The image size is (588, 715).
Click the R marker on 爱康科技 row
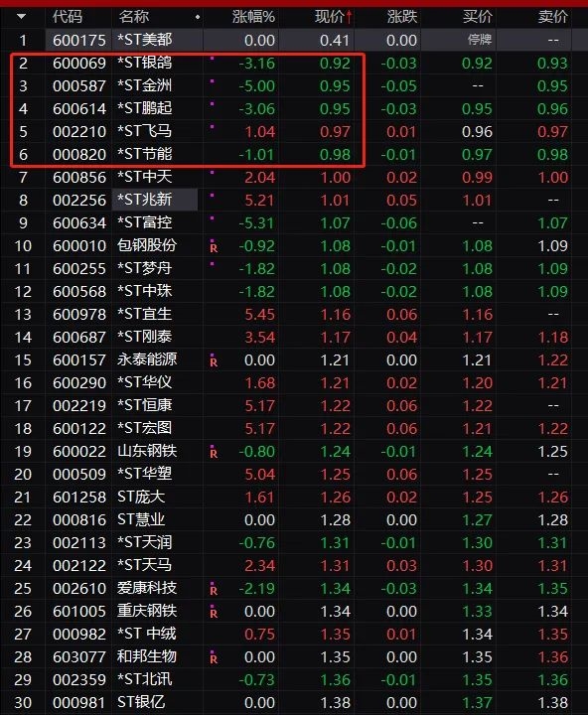coord(214,589)
